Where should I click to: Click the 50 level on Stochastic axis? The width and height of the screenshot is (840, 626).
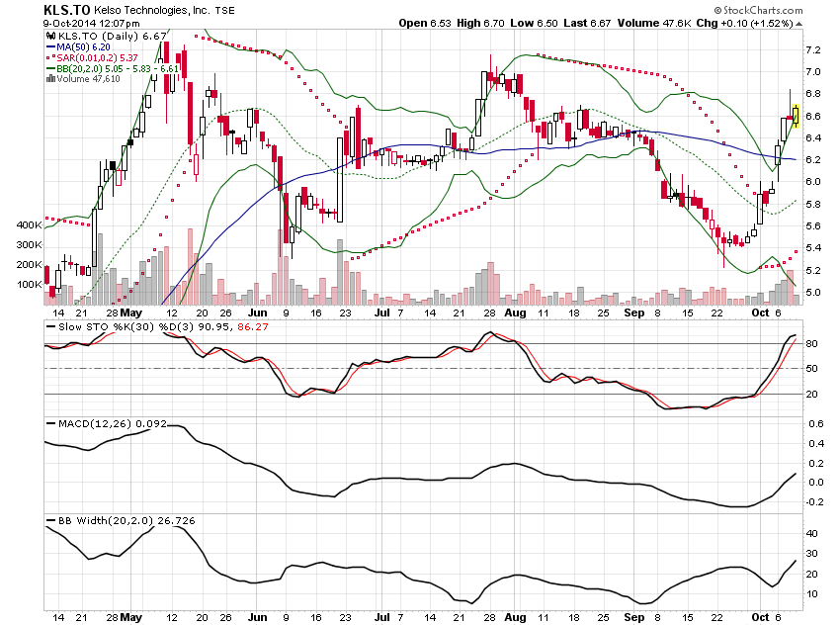click(x=811, y=368)
